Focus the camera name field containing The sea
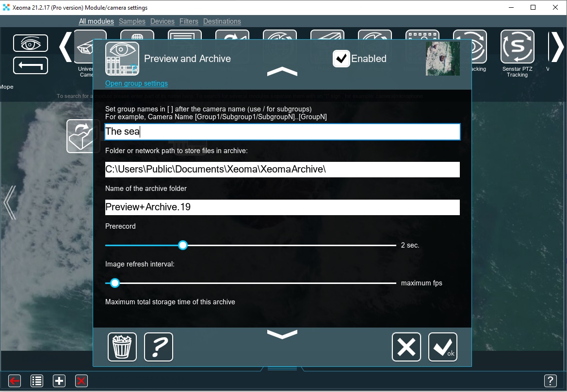Screen dimensions: 567x392 (x=282, y=132)
